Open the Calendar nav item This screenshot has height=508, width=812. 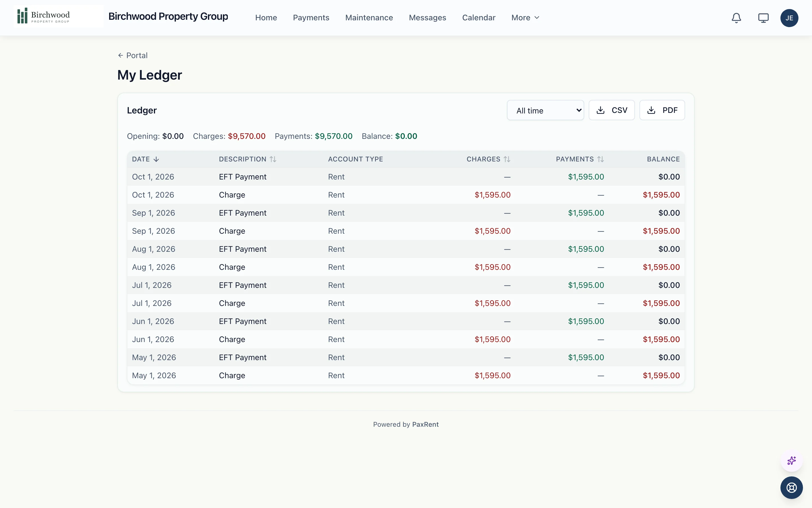point(479,18)
